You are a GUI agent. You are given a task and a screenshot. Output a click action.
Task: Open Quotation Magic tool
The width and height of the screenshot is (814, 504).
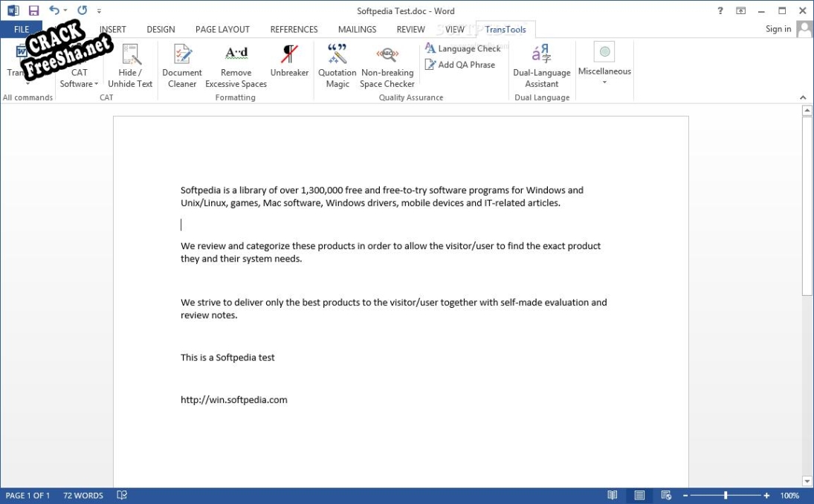click(337, 54)
